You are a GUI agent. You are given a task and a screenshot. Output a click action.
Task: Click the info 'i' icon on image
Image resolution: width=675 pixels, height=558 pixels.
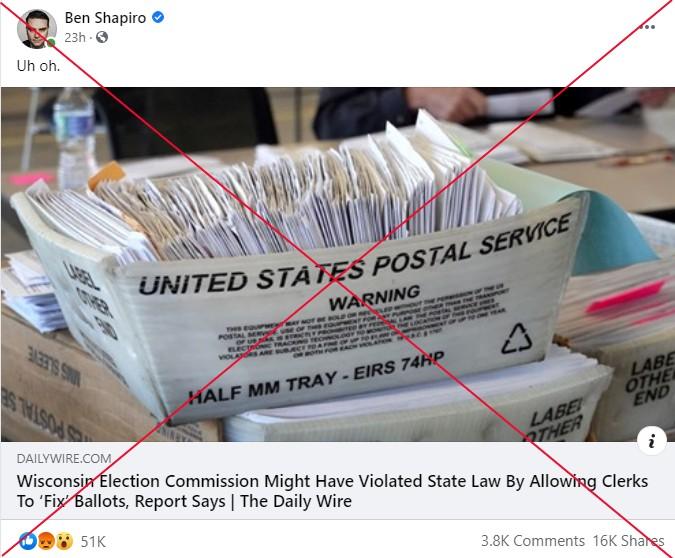(x=652, y=440)
